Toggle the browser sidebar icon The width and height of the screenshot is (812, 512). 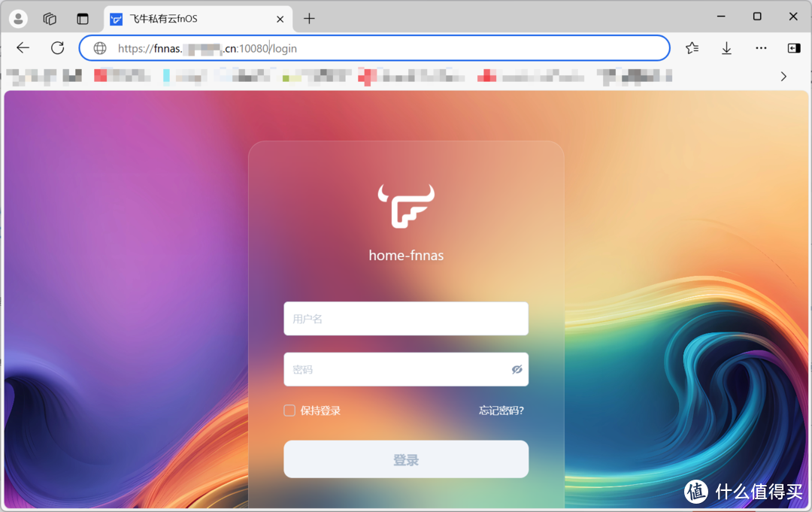794,48
